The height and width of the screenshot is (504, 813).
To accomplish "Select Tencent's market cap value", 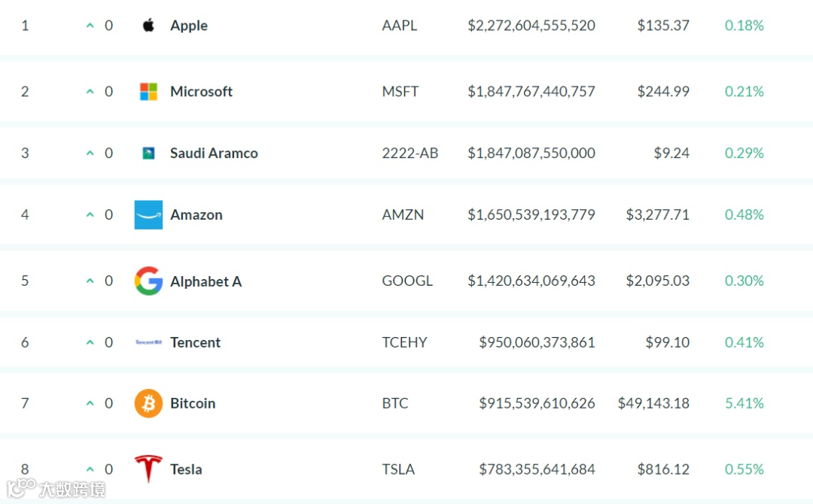I will click(537, 342).
